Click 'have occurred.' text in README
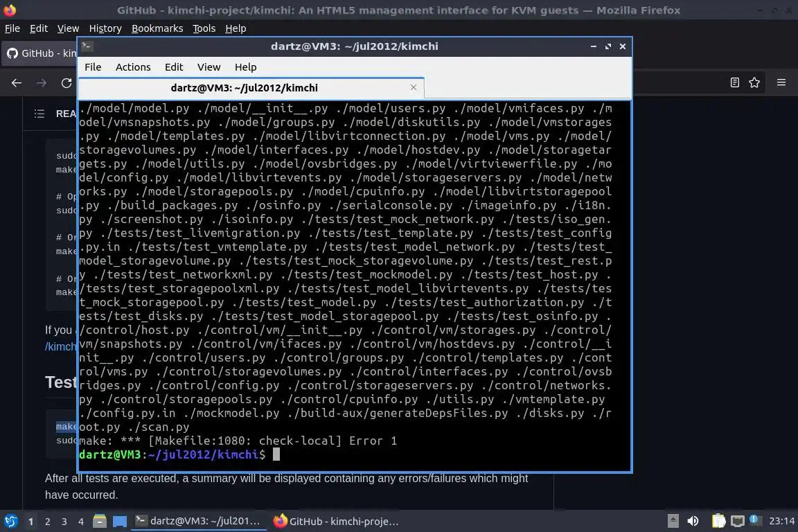Image resolution: width=798 pixels, height=532 pixels. point(82,495)
